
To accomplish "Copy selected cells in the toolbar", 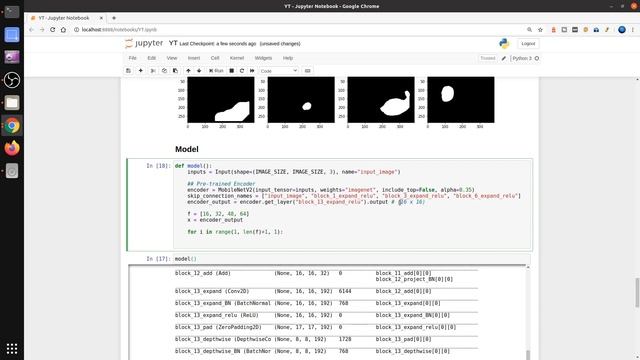I will [164, 71].
